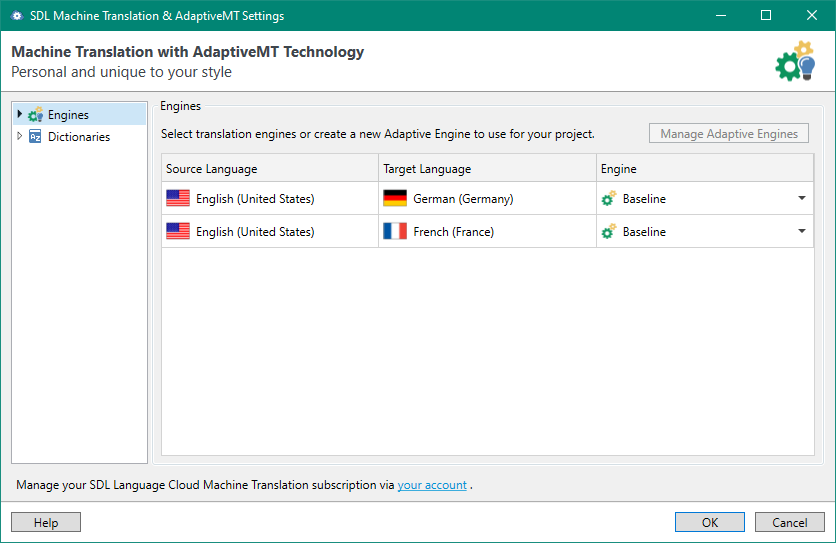Click the Source Language column header
Viewport: 836px width, 543px height.
pos(270,169)
